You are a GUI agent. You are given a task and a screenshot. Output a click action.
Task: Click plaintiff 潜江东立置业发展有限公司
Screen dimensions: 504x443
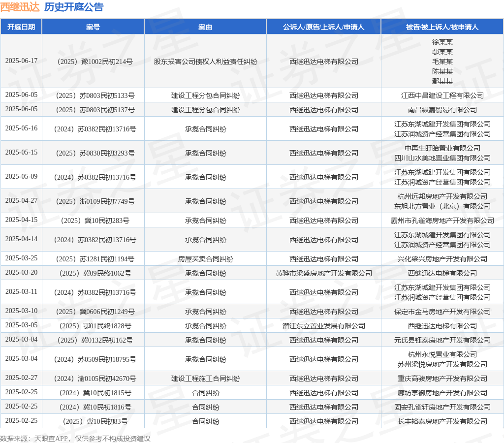pyautogui.click(x=324, y=326)
